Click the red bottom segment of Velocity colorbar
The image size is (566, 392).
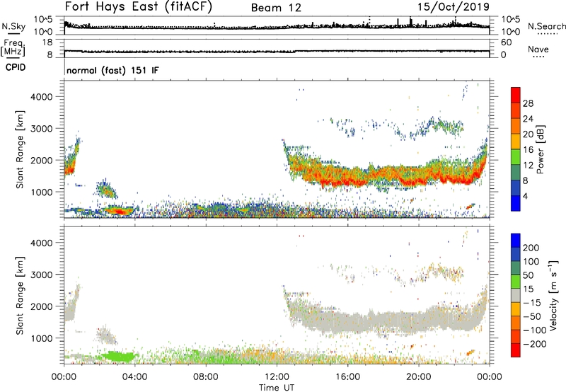[x=516, y=350]
